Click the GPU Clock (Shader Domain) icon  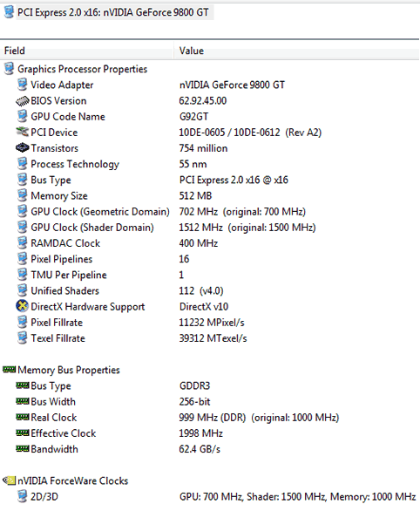pyautogui.click(x=22, y=227)
